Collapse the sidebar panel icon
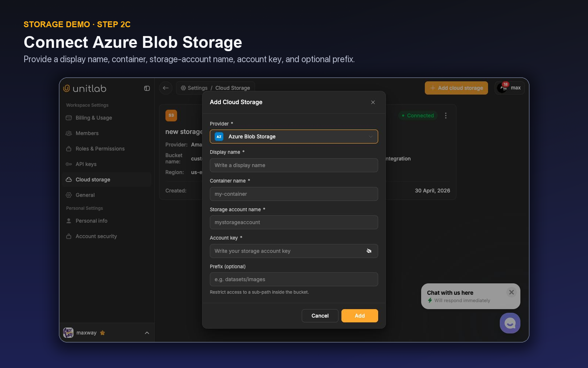The height and width of the screenshot is (368, 588). pos(147,88)
